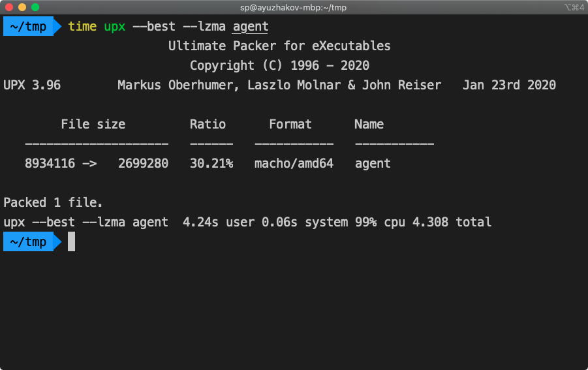Click the macho/amd64 format value
Image resolution: width=588 pixels, height=370 pixels.
coord(294,163)
